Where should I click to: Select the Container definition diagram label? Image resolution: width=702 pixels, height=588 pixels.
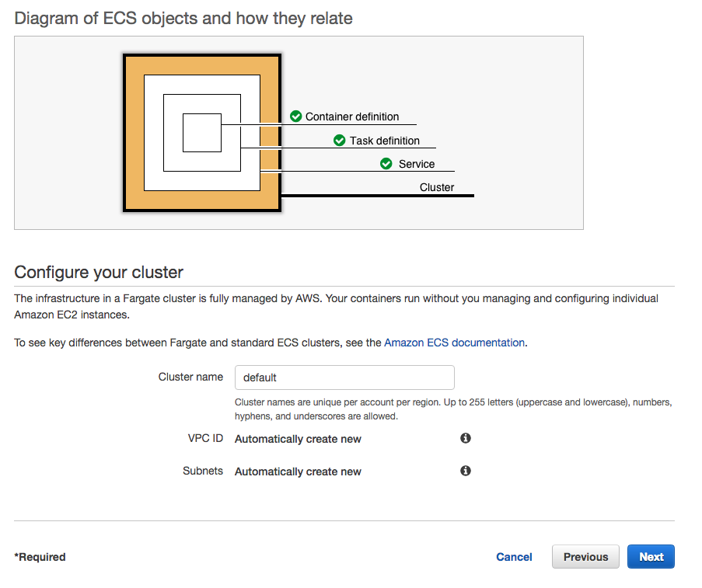[352, 117]
